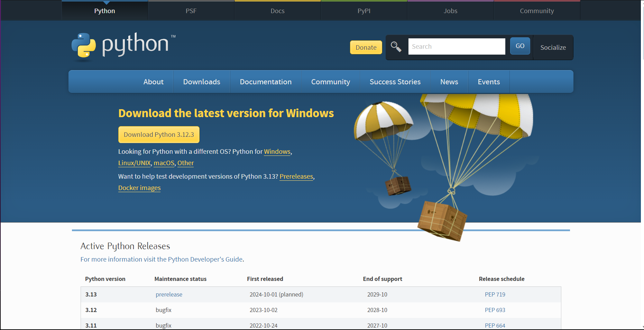Open the Docs top tab
The image size is (644, 330).
point(277,11)
